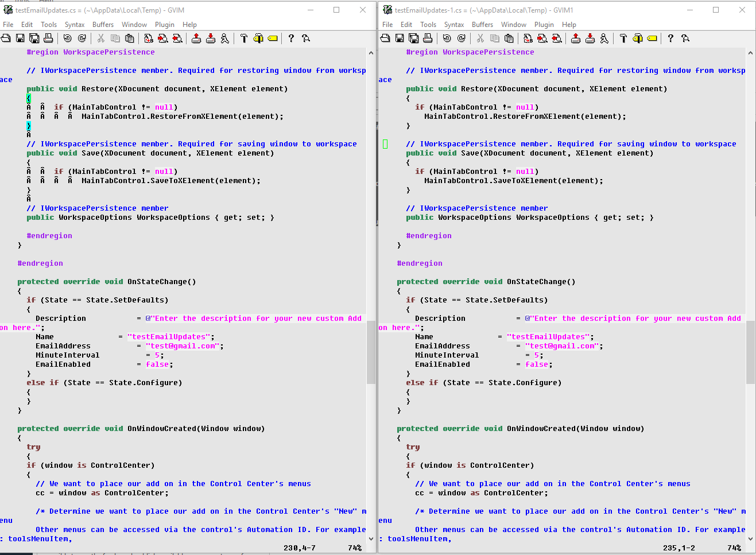Open Help menu in left GVIM window

[189, 25]
